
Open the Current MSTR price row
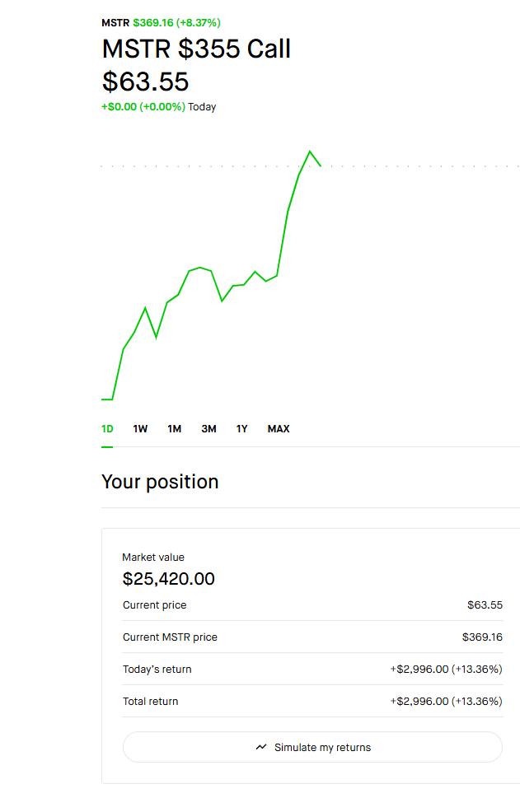(x=313, y=637)
